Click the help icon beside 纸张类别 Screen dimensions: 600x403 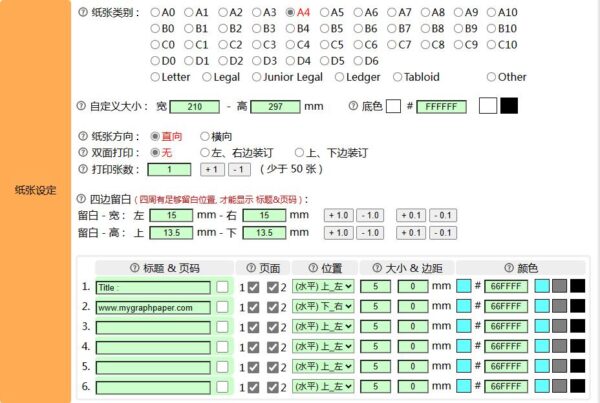click(x=82, y=13)
